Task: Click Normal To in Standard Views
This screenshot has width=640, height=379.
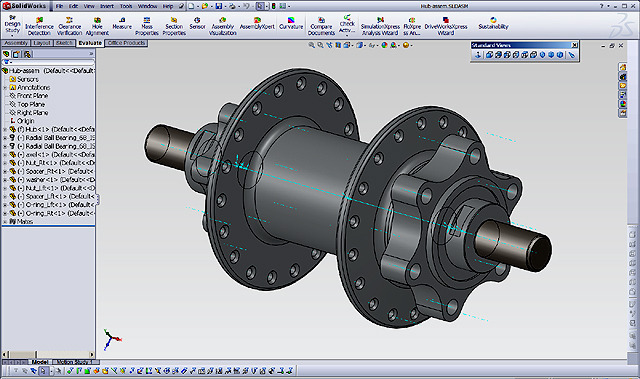Action: [478, 55]
